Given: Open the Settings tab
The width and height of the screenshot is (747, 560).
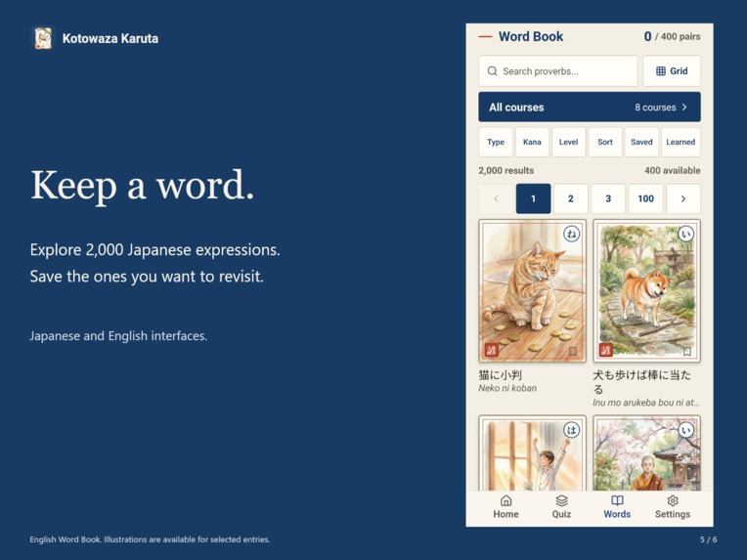Looking at the screenshot, I should [x=673, y=507].
